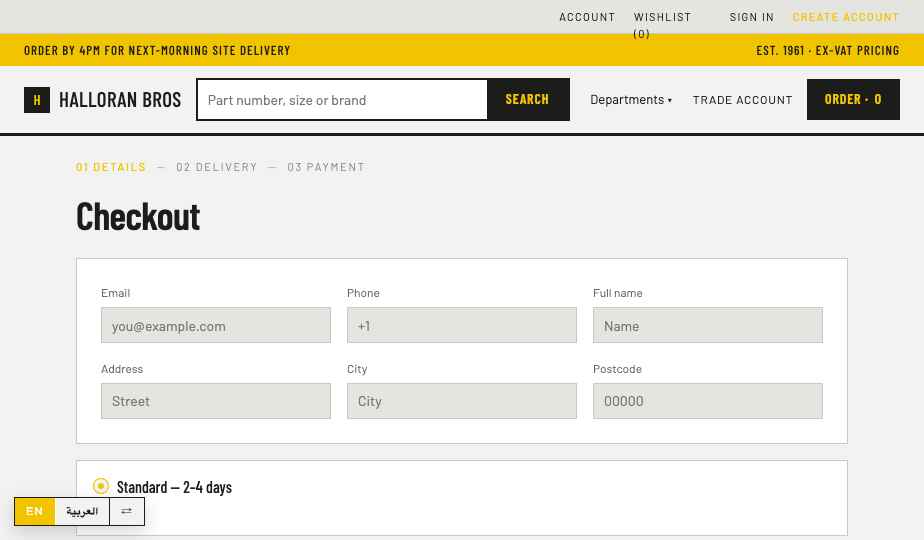Screen dimensions: 924x540
Task: Open the Account menu link
Action: coord(587,17)
